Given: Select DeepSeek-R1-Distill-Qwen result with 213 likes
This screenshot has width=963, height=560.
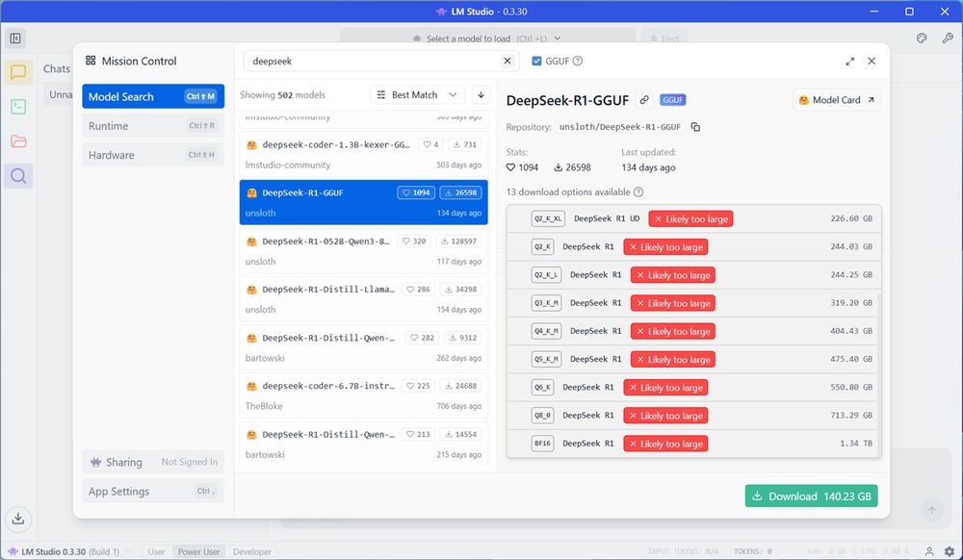Looking at the screenshot, I should point(364,445).
